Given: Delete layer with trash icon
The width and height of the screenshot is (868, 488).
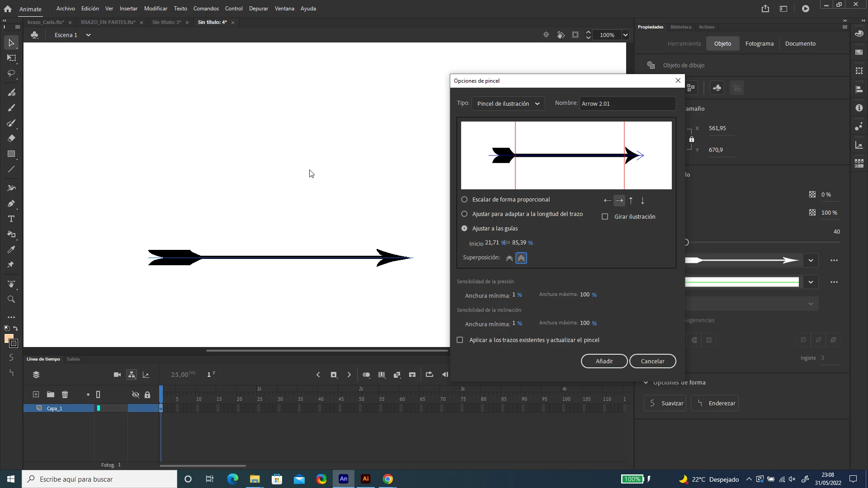Looking at the screenshot, I should click(65, 394).
